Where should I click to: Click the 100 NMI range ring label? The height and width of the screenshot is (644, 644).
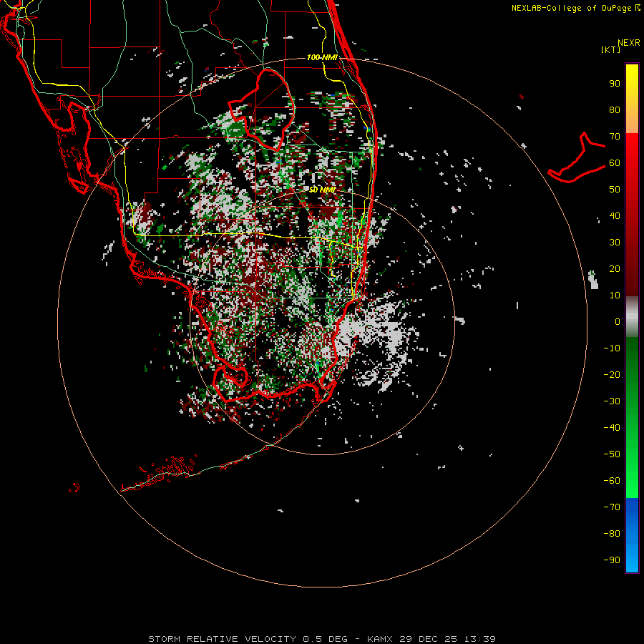point(322,57)
